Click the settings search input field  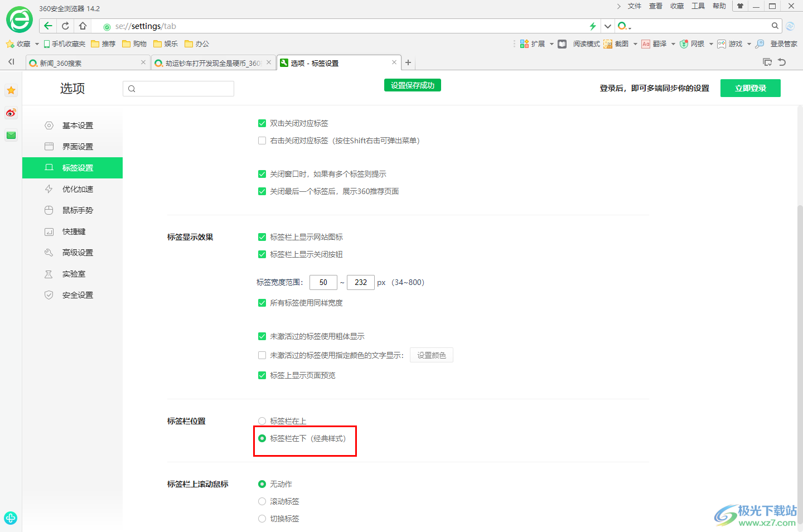[x=178, y=89]
